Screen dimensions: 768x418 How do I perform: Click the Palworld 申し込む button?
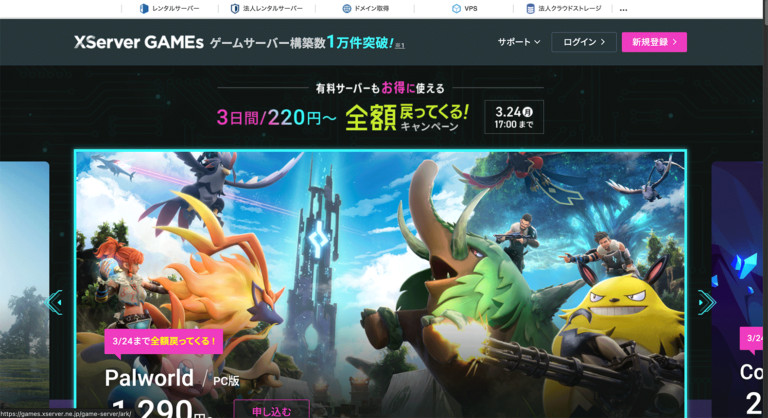tap(271, 410)
